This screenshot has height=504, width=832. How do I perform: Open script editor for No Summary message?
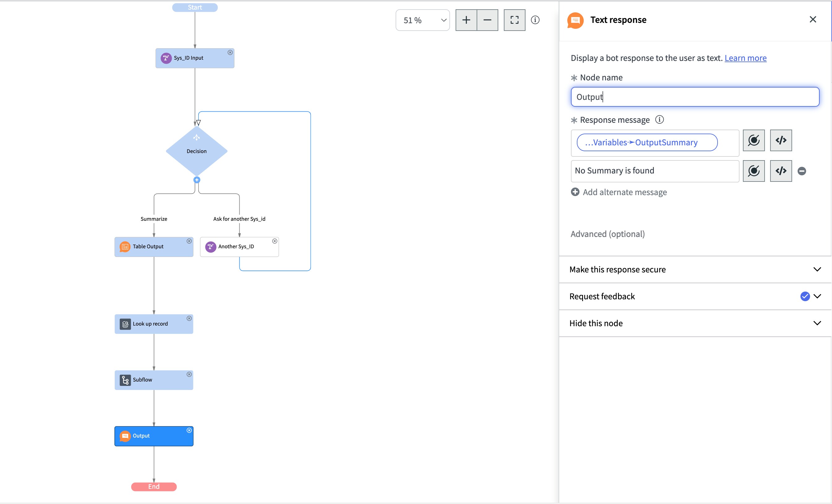[781, 171]
